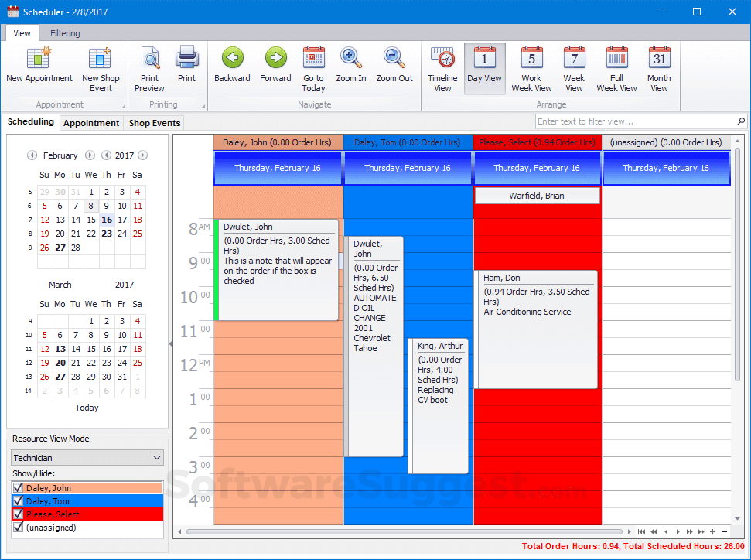This screenshot has height=560, width=751.
Task: Switch to Month View
Action: pyautogui.click(x=659, y=59)
